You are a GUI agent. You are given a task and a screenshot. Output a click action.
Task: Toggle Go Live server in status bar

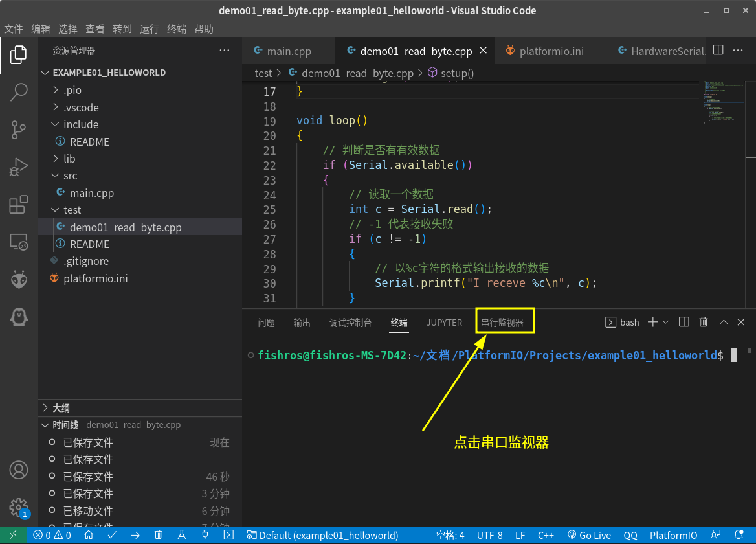[x=589, y=536]
